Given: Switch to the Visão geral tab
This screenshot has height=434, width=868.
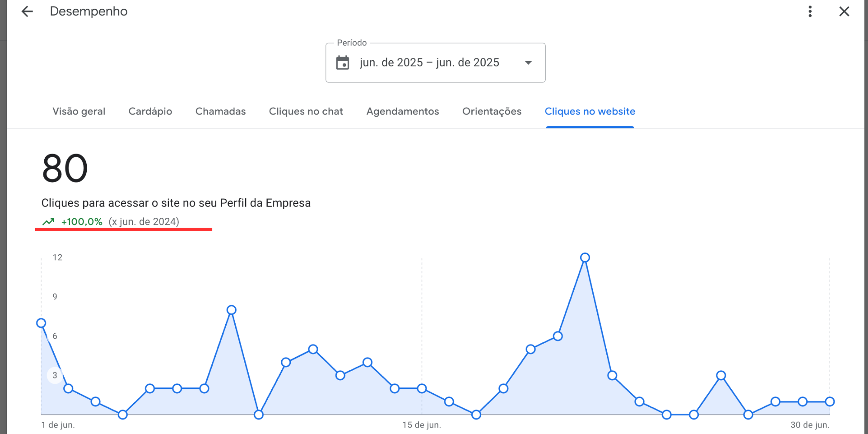Looking at the screenshot, I should (79, 112).
